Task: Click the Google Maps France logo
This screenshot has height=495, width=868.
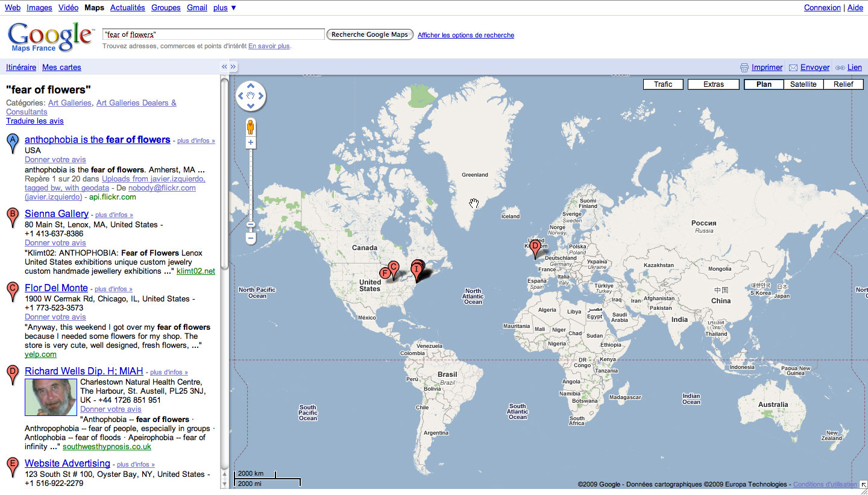Action: [51, 37]
